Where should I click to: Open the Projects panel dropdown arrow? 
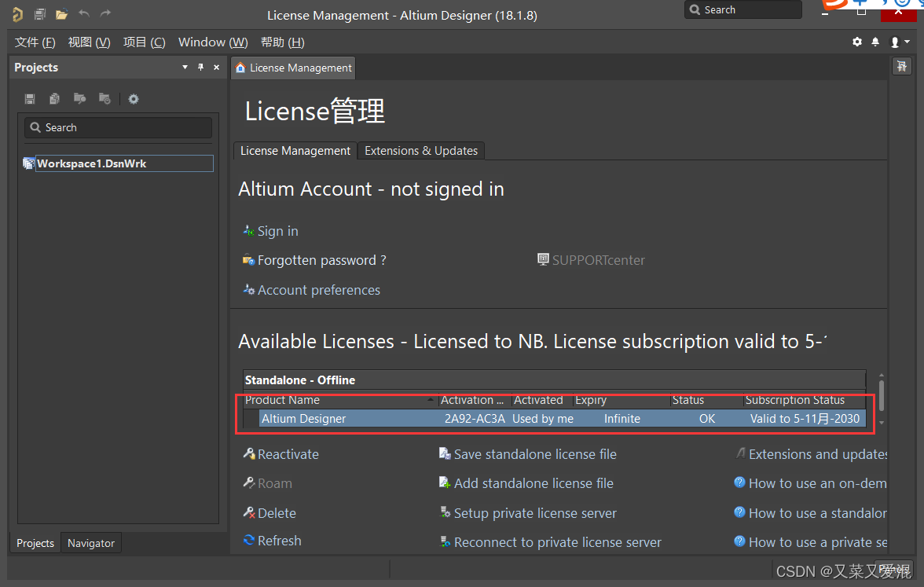185,68
